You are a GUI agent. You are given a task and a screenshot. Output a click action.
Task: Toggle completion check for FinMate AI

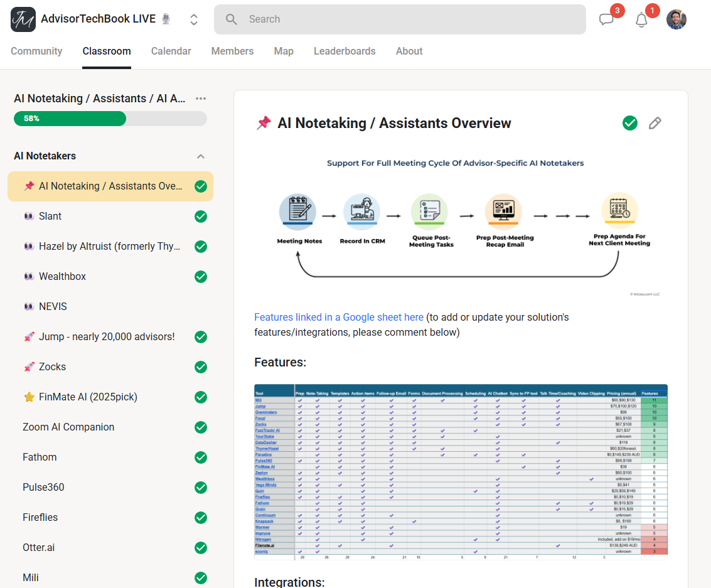(201, 397)
